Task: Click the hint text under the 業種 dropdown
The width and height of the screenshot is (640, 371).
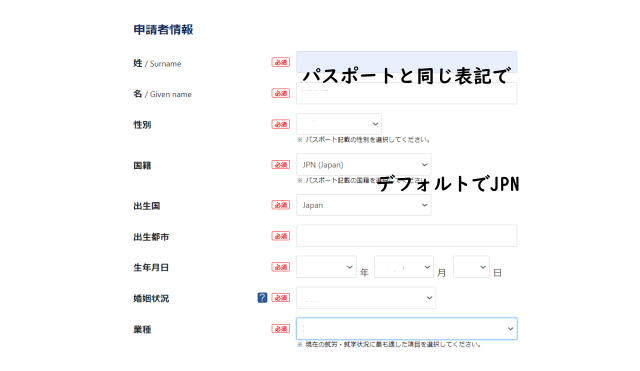Action: (389, 344)
